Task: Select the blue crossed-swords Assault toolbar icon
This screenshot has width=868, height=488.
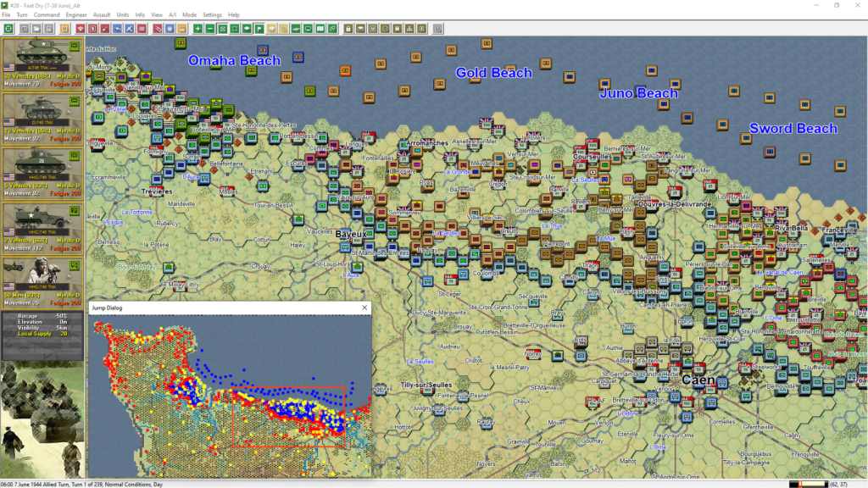Action: point(129,29)
